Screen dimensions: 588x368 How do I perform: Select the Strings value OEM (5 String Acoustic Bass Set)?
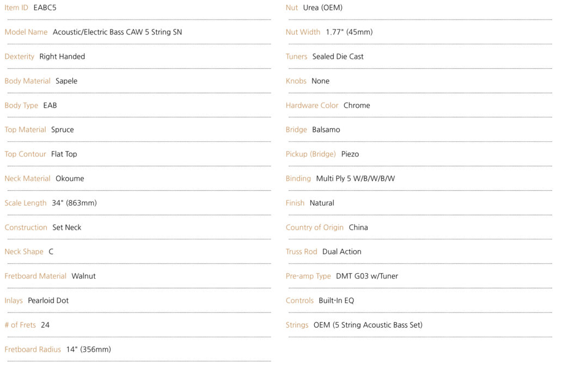368,325
